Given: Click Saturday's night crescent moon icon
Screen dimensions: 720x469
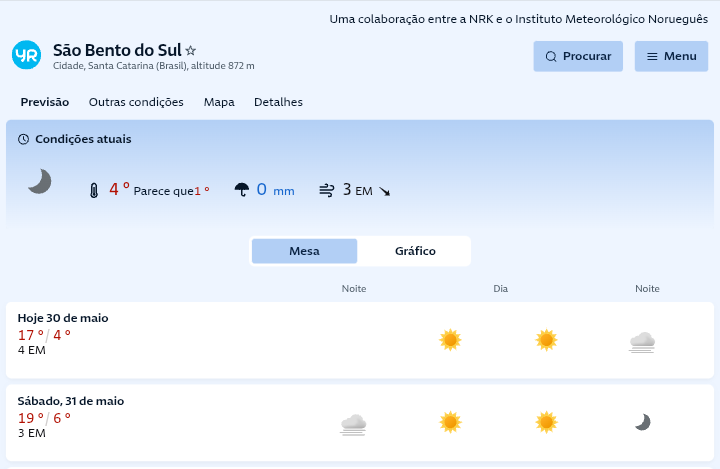Looking at the screenshot, I should point(643,422).
